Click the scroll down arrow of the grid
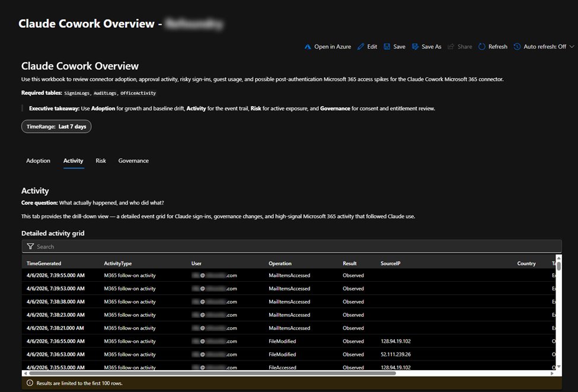Image resolution: width=578 pixels, height=392 pixels. (558, 366)
